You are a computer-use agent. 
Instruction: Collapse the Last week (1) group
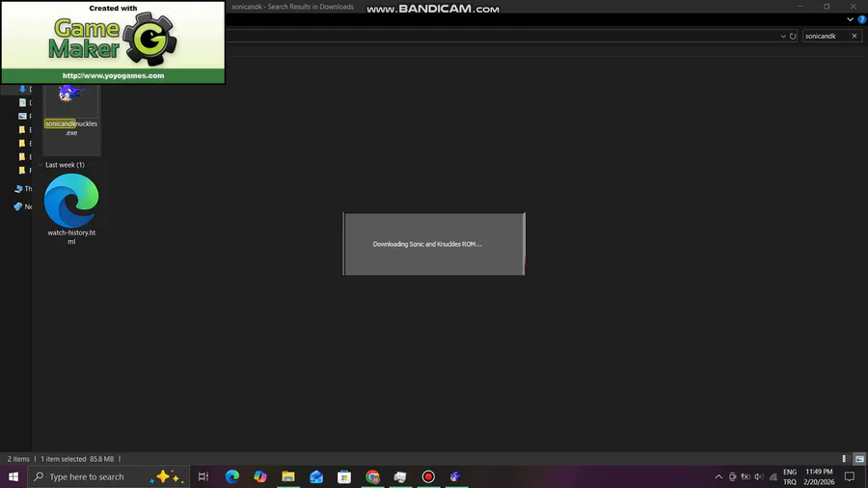point(41,165)
